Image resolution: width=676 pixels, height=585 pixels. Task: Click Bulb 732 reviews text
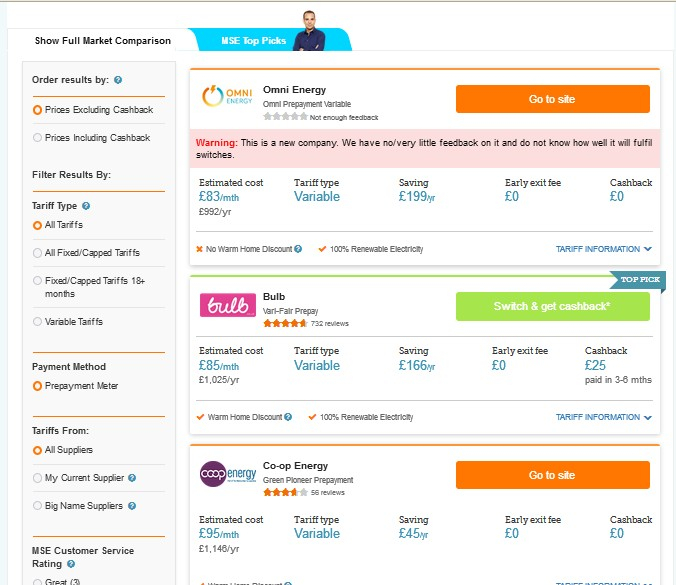click(x=330, y=323)
